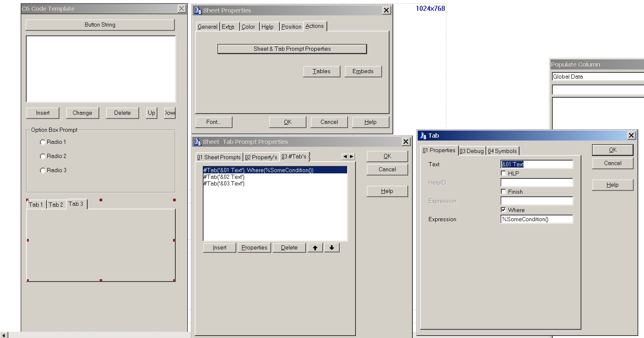The image size is (644, 338).
Task: Click the move up arrow button
Action: 315,248
